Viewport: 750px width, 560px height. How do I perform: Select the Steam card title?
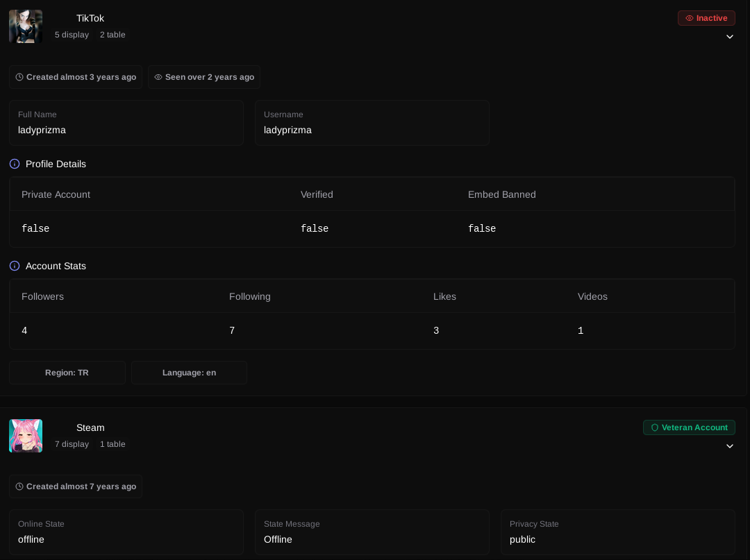pyautogui.click(x=90, y=427)
